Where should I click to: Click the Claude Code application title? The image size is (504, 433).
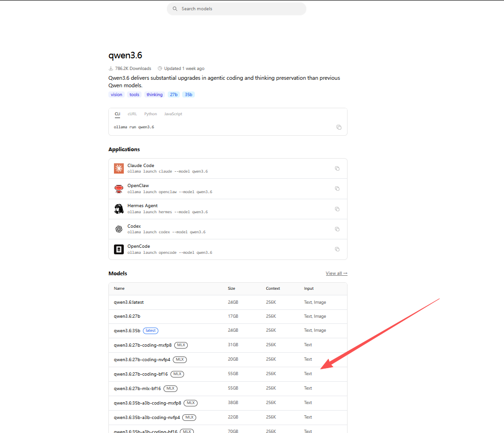141,165
